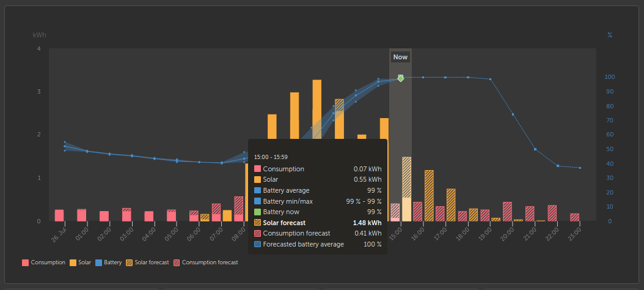The width and height of the screenshot is (644, 290).
Task: Toggle the Consumption forecast legend entry
Action: pos(206,262)
